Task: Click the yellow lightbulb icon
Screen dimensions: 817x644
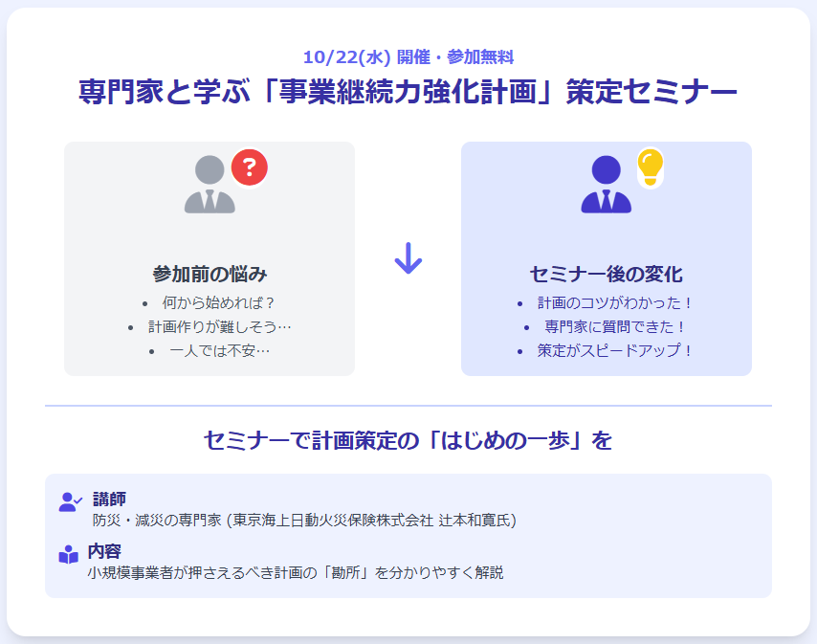Action: click(x=650, y=167)
